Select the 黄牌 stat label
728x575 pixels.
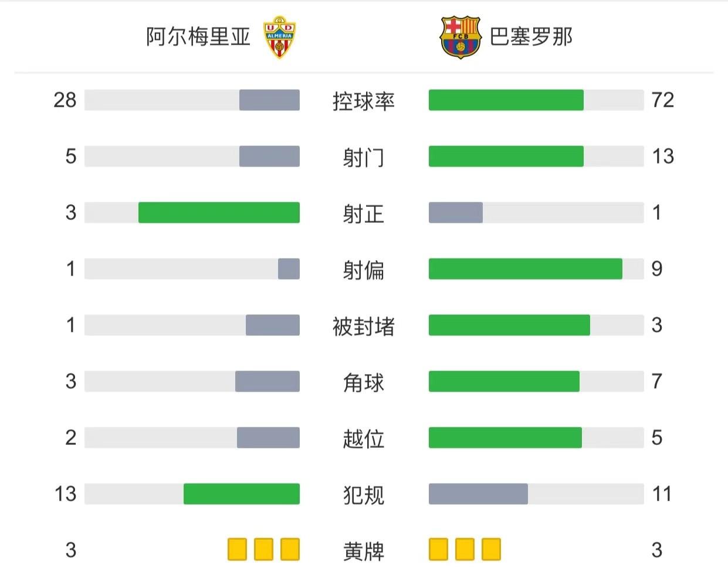pos(363,551)
